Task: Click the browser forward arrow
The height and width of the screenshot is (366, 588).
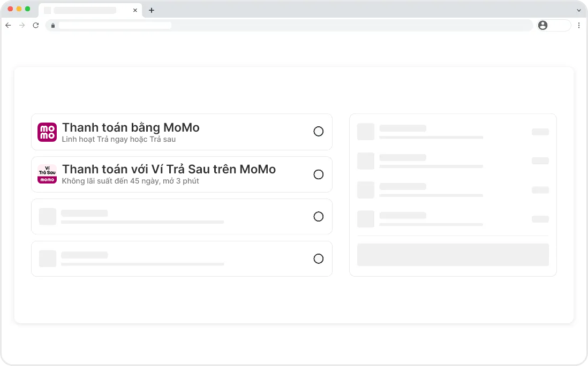Action: click(22, 25)
